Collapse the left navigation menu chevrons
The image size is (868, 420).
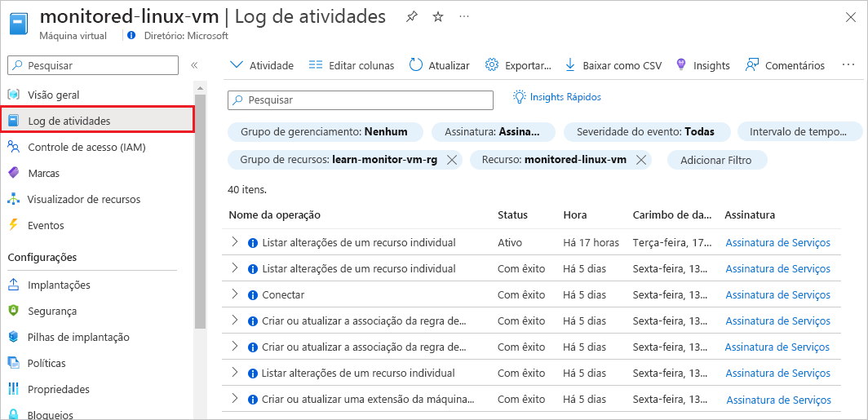click(x=194, y=65)
